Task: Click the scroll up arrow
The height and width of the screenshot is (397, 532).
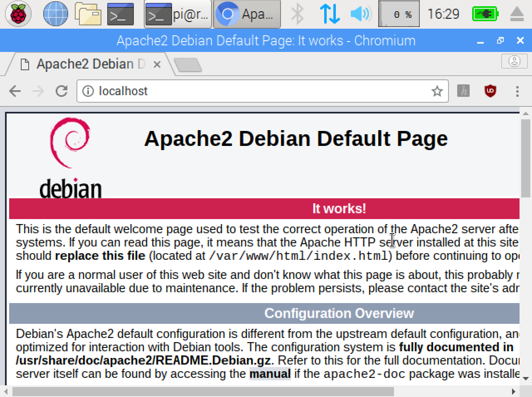Action: tap(526, 113)
